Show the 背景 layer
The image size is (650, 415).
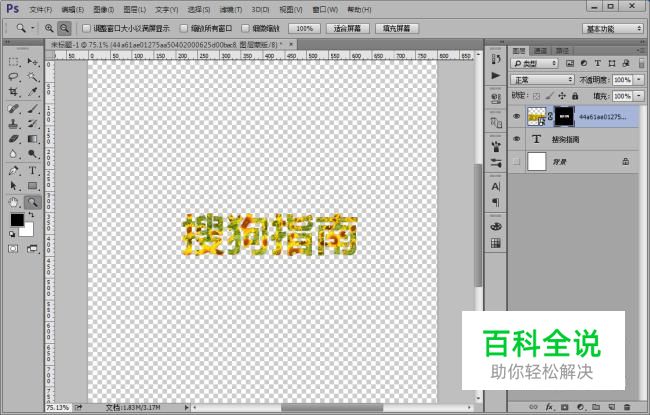(517, 162)
